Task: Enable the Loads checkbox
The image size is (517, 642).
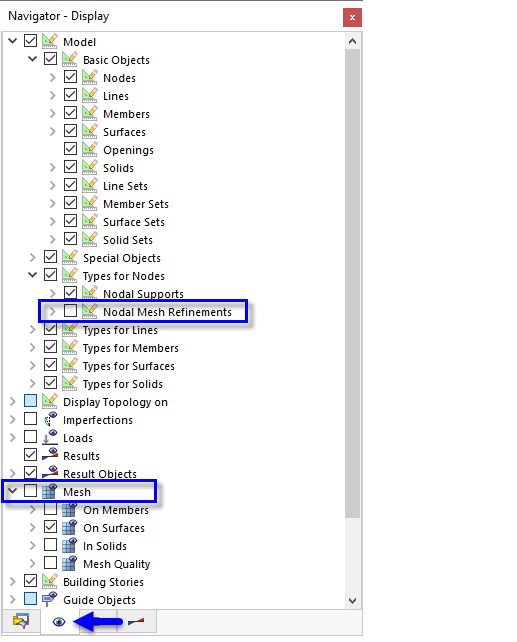Action: point(30,437)
